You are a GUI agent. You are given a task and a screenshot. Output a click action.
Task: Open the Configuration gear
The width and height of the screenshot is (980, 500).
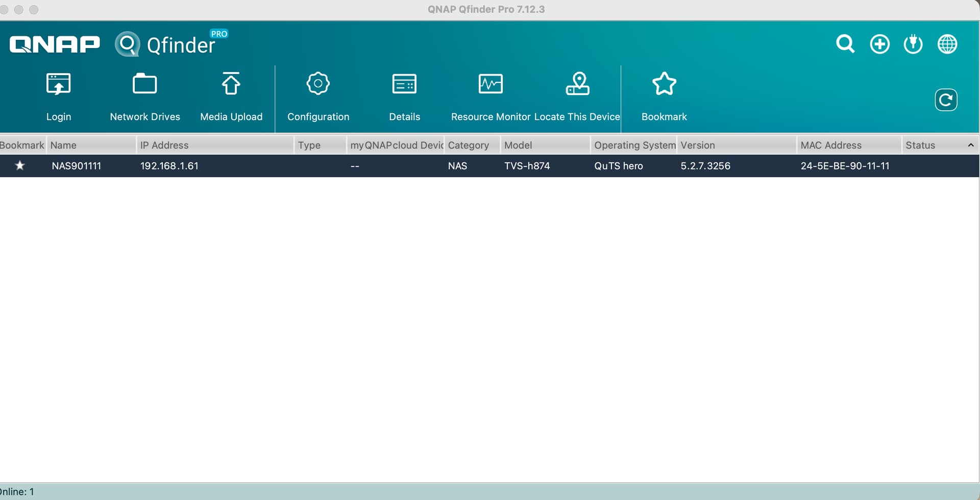tap(318, 96)
